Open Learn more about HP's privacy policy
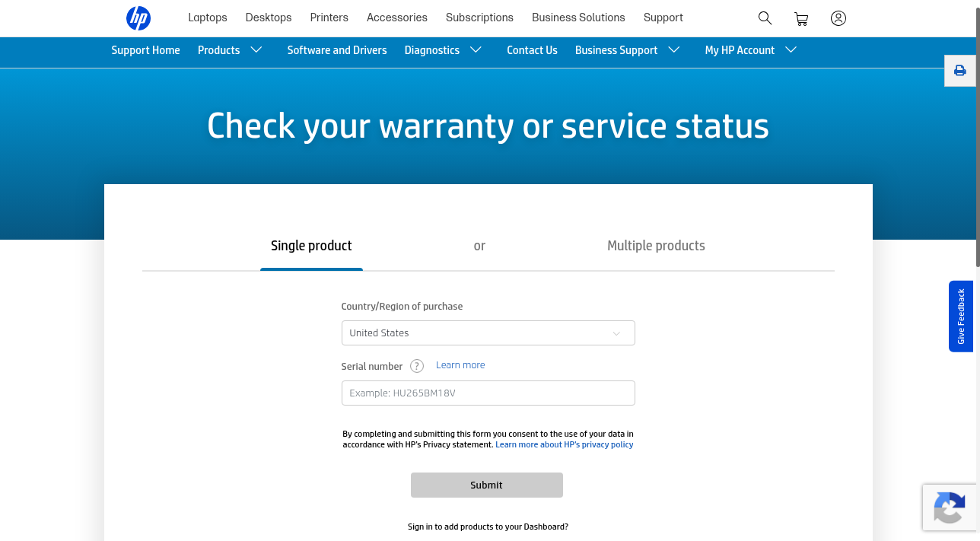The width and height of the screenshot is (980, 541). click(565, 444)
